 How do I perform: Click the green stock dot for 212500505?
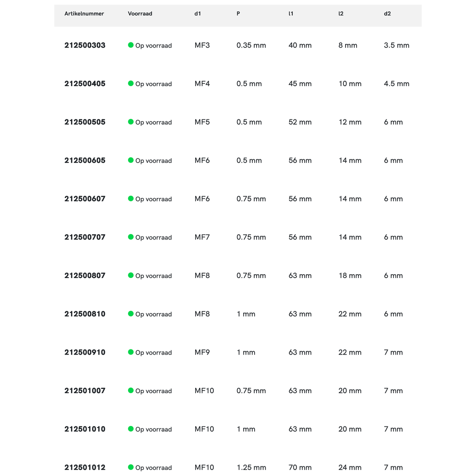click(131, 122)
